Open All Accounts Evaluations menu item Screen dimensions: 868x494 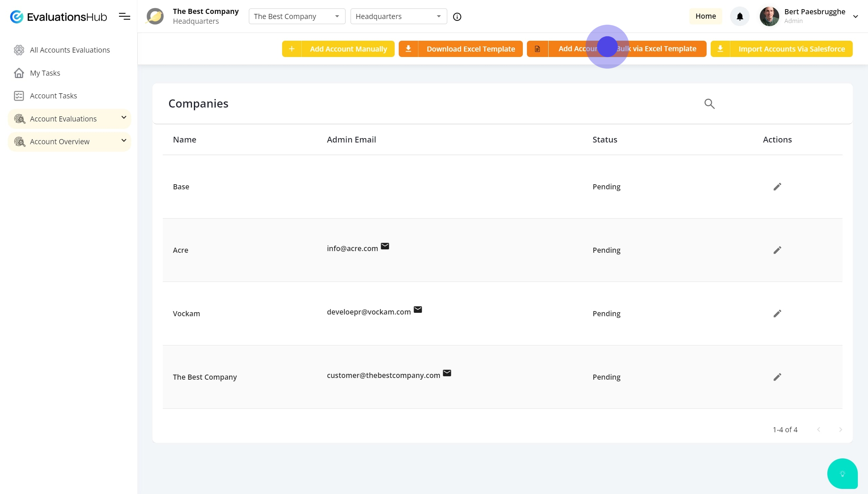pyautogui.click(x=70, y=50)
